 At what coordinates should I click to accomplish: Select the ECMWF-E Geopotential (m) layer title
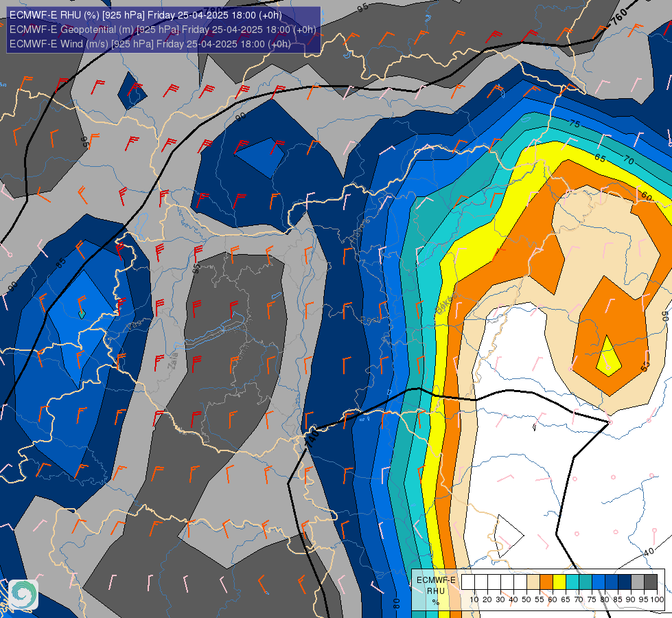click(163, 30)
